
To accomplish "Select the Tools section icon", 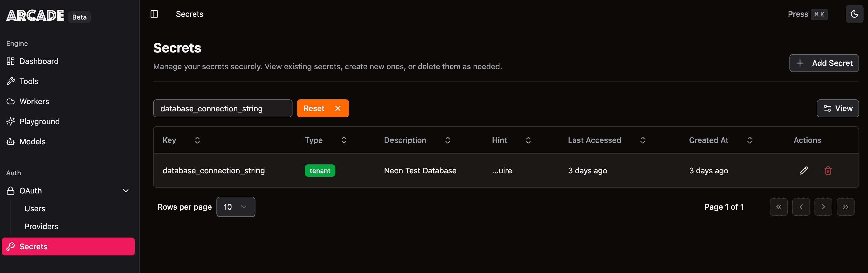I will tap(10, 81).
